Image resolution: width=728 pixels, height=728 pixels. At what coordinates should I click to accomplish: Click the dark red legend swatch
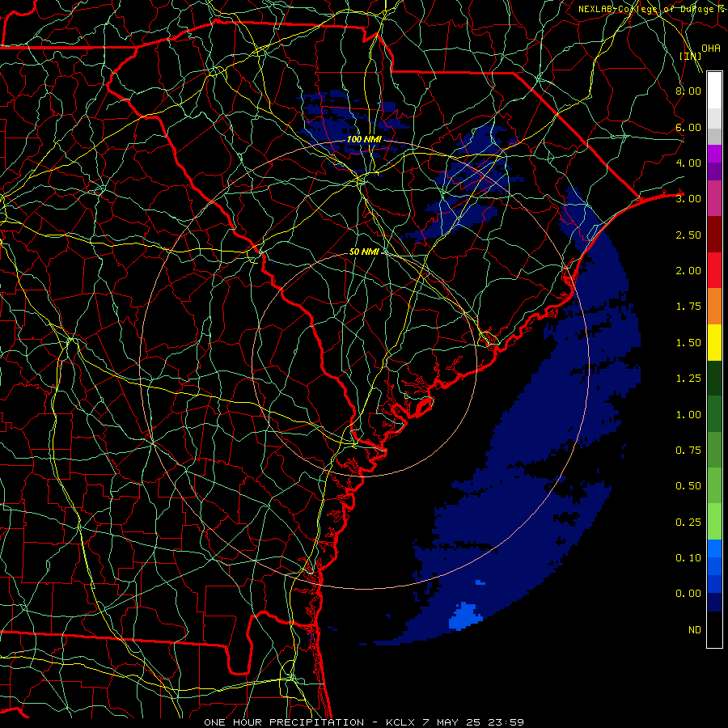pyautogui.click(x=714, y=235)
